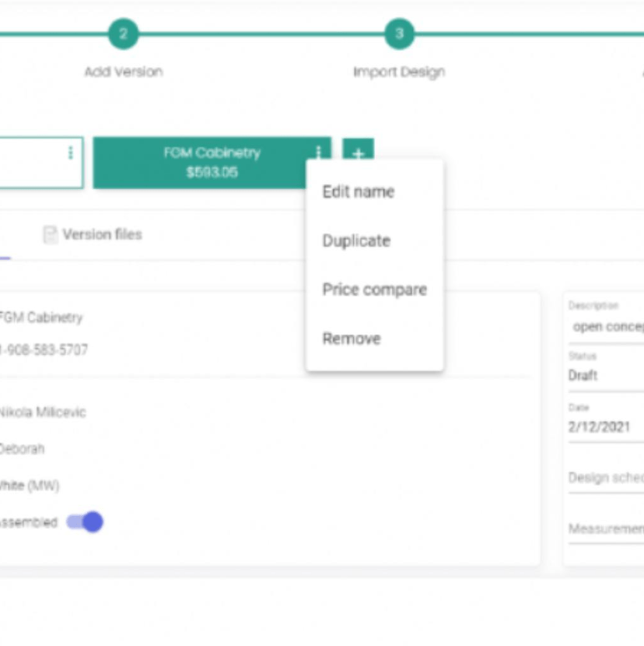The image size is (644, 646).
Task: Click the name Nikola Milicevic
Action: 43,413
